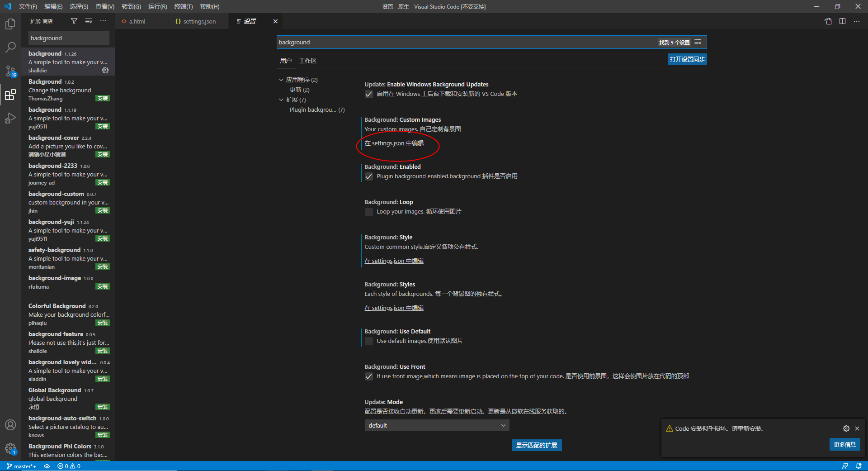Collapse the 应用程序 (2) tree node
This screenshot has height=471, width=868.
(281, 80)
